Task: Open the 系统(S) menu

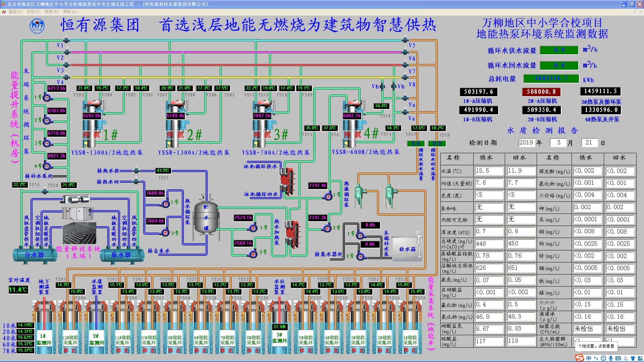Action: coord(34,12)
